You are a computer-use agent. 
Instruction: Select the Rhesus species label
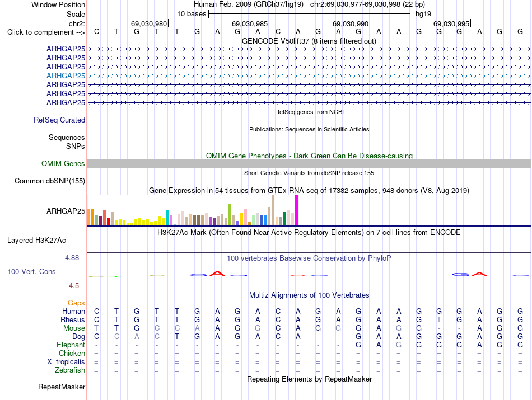coord(73,319)
